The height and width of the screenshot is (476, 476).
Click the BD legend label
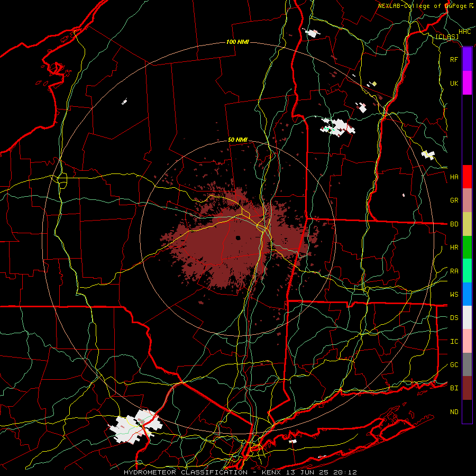454,224
